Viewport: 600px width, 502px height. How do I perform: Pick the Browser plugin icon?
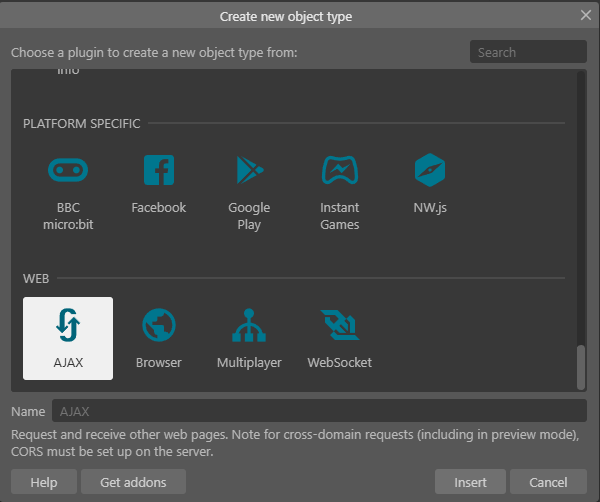point(158,326)
